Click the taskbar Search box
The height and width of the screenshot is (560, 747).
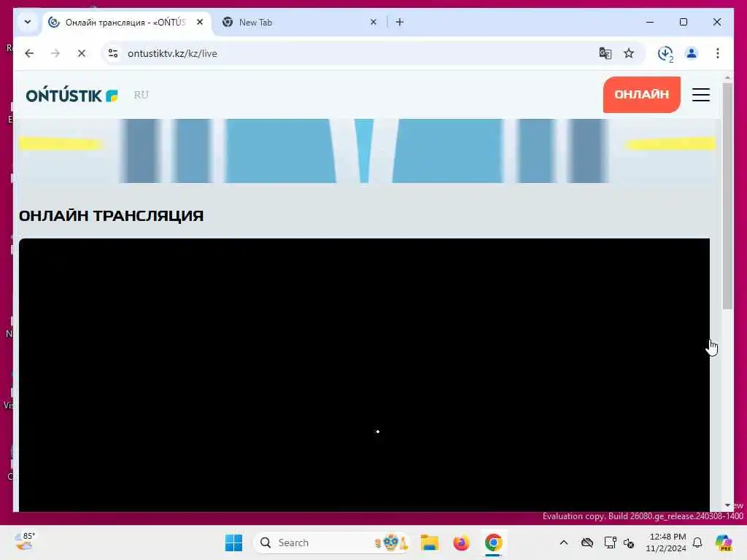point(332,542)
